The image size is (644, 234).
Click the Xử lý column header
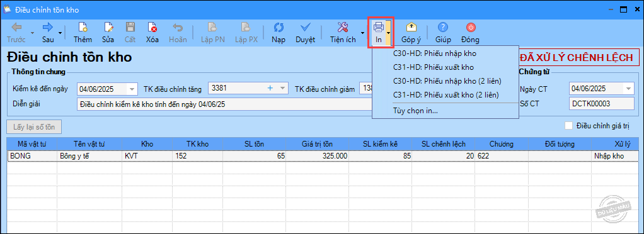[x=615, y=144]
